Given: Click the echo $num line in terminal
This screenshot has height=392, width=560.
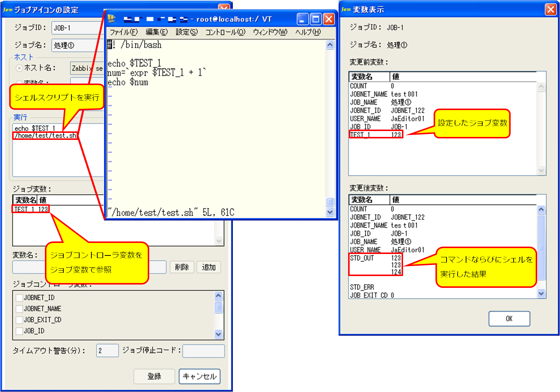Looking at the screenshot, I should (x=128, y=82).
